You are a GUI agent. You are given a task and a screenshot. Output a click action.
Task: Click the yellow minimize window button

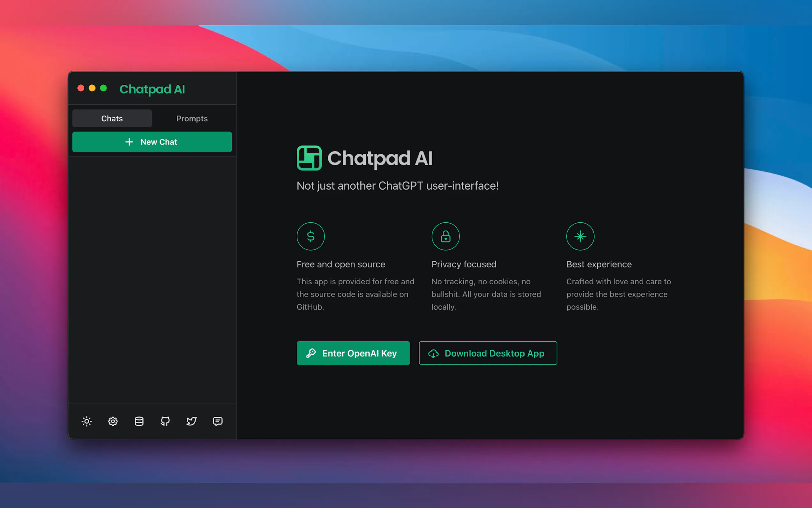tap(92, 88)
